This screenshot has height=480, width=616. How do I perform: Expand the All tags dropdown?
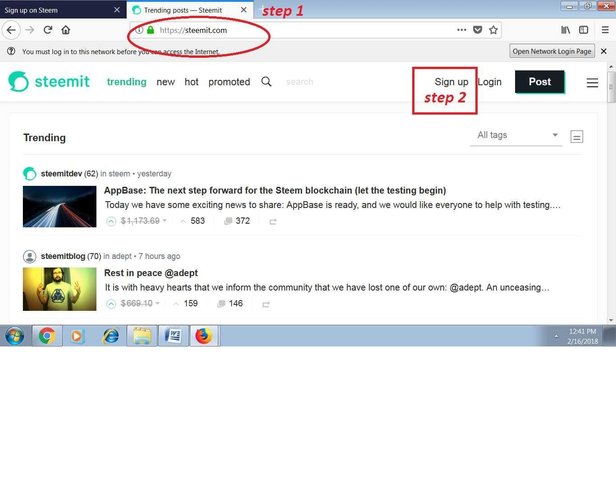(x=516, y=135)
